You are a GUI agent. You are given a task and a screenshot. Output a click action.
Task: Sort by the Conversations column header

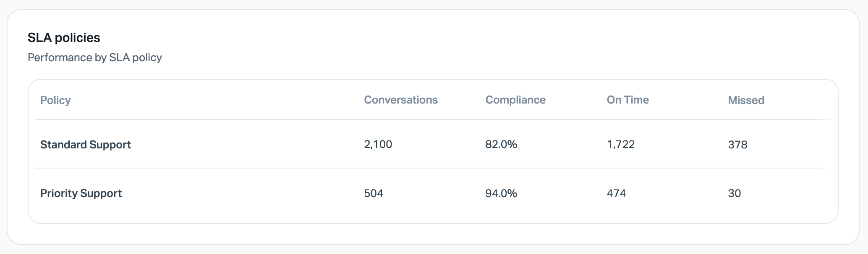click(400, 100)
